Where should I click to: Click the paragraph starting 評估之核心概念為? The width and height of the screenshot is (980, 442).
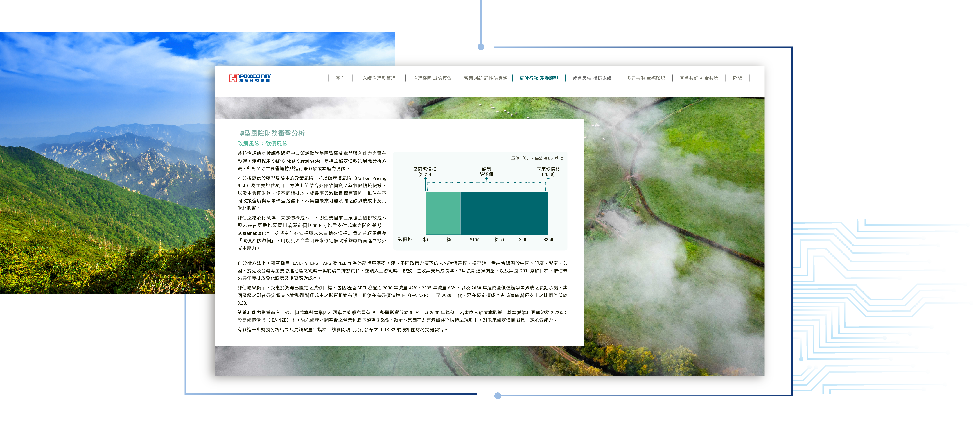[312, 233]
